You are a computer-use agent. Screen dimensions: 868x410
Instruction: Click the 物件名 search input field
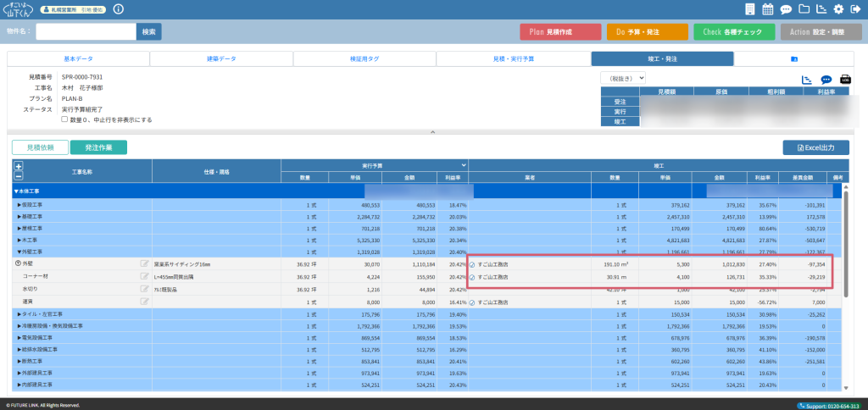tap(86, 31)
